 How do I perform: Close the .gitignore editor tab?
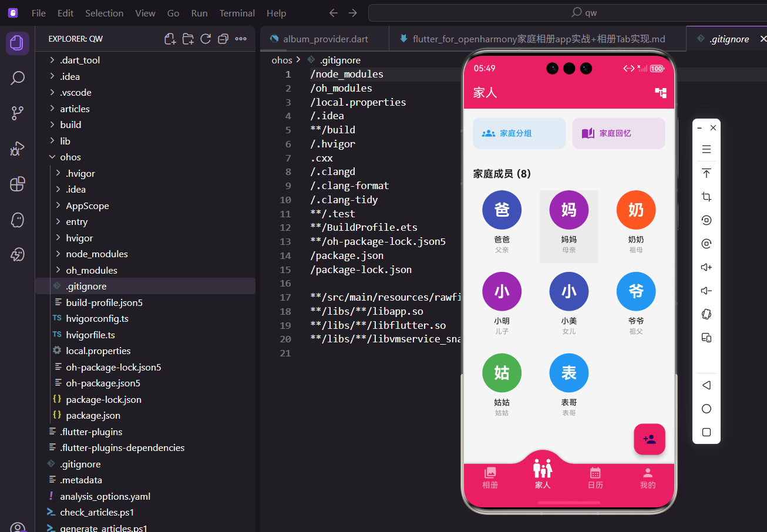tap(763, 39)
